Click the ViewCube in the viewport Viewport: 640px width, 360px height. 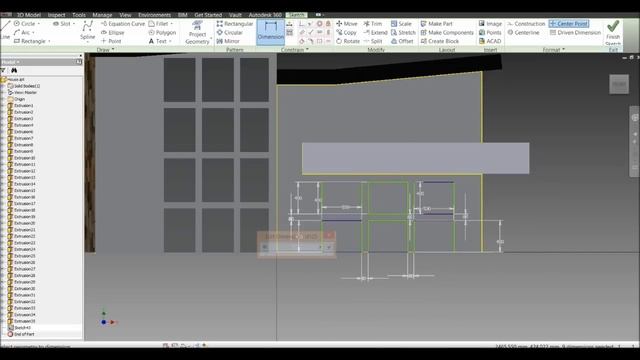[619, 84]
